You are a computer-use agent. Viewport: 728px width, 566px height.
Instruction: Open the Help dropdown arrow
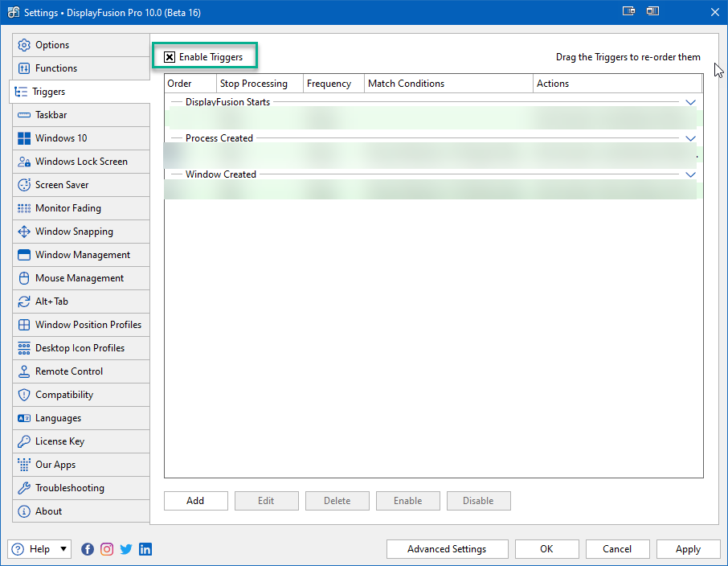click(x=63, y=549)
